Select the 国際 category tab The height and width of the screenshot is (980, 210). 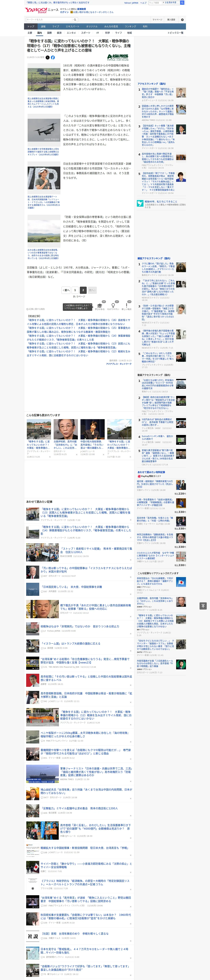pos(50,33)
